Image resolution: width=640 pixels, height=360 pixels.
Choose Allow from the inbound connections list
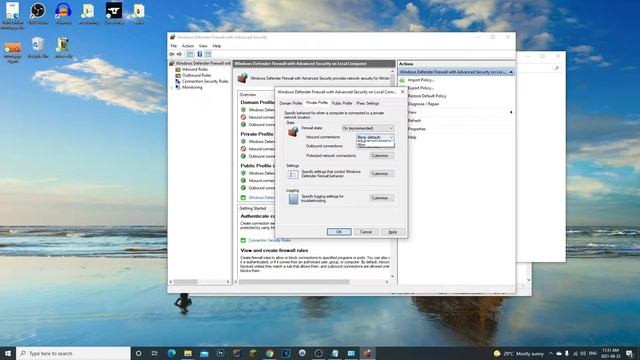tap(375, 145)
